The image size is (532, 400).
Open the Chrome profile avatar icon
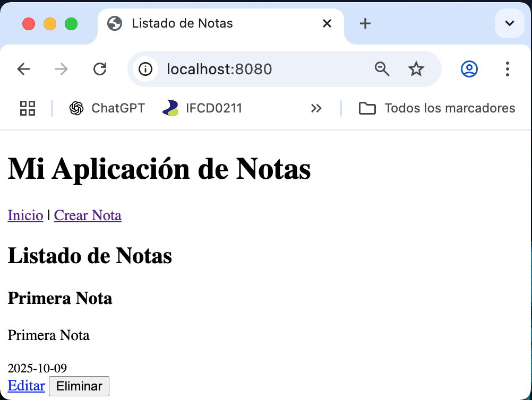(469, 69)
